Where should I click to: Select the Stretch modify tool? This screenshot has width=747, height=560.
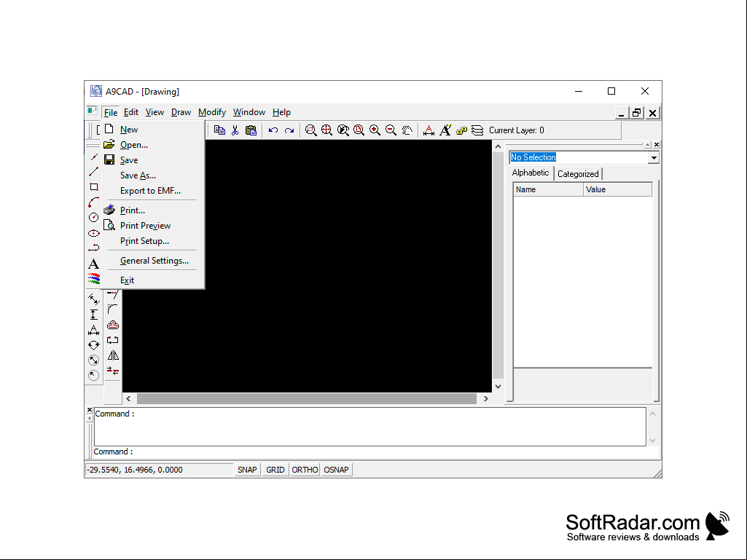113,340
